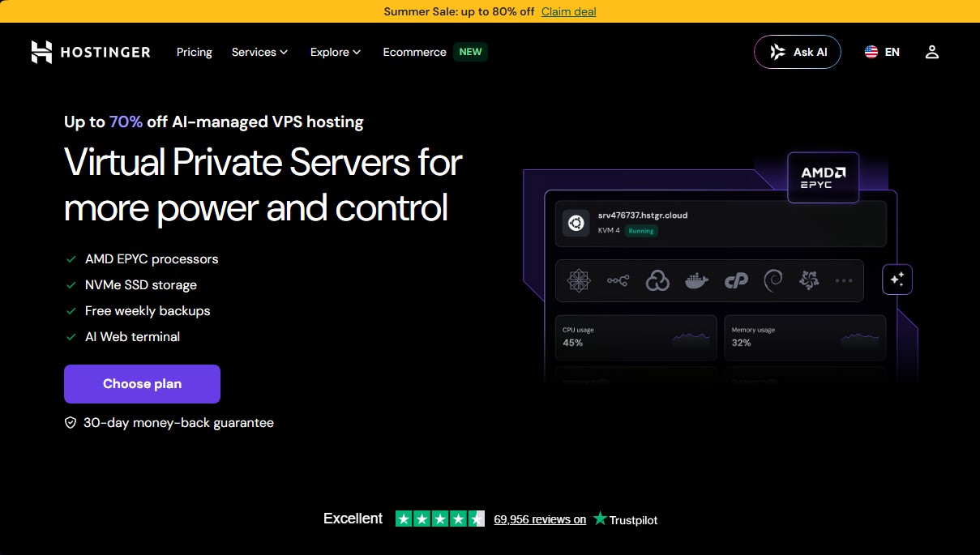Click the 'Memory usage' label

tap(753, 331)
